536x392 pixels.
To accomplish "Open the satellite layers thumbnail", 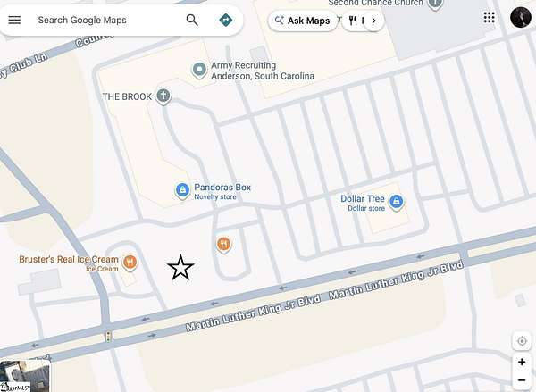I will [x=25, y=376].
